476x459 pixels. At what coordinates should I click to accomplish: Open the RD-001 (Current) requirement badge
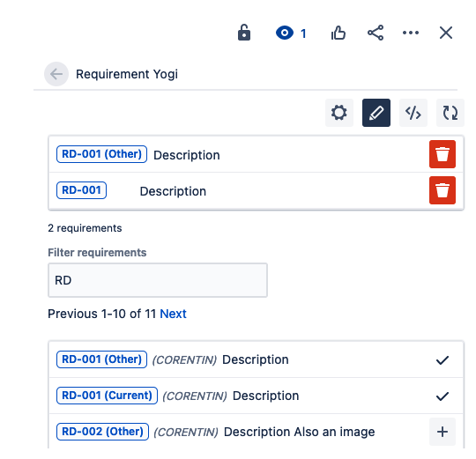[x=107, y=396]
